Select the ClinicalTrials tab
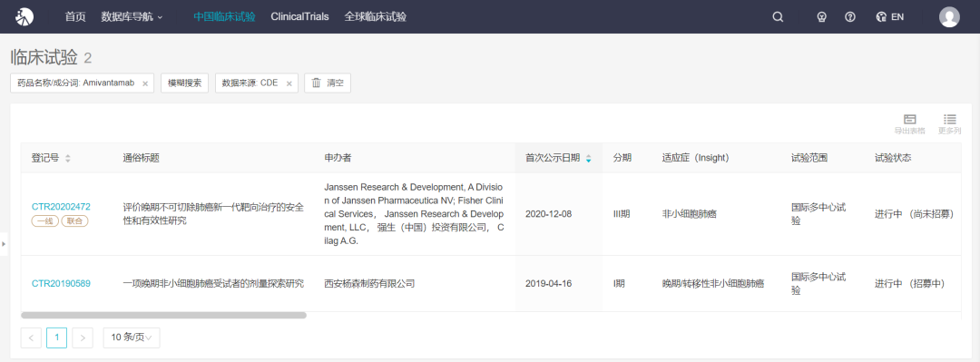Screen dimensions: 980x362 click(x=300, y=17)
